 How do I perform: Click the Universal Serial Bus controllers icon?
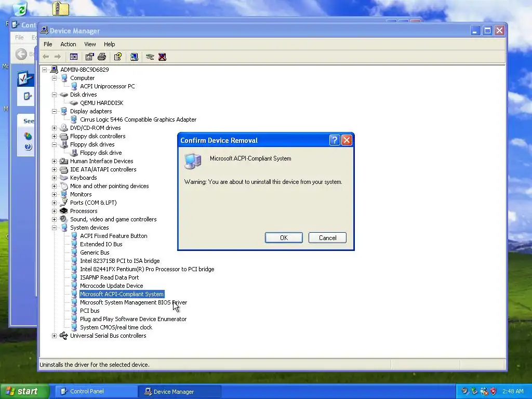64,336
